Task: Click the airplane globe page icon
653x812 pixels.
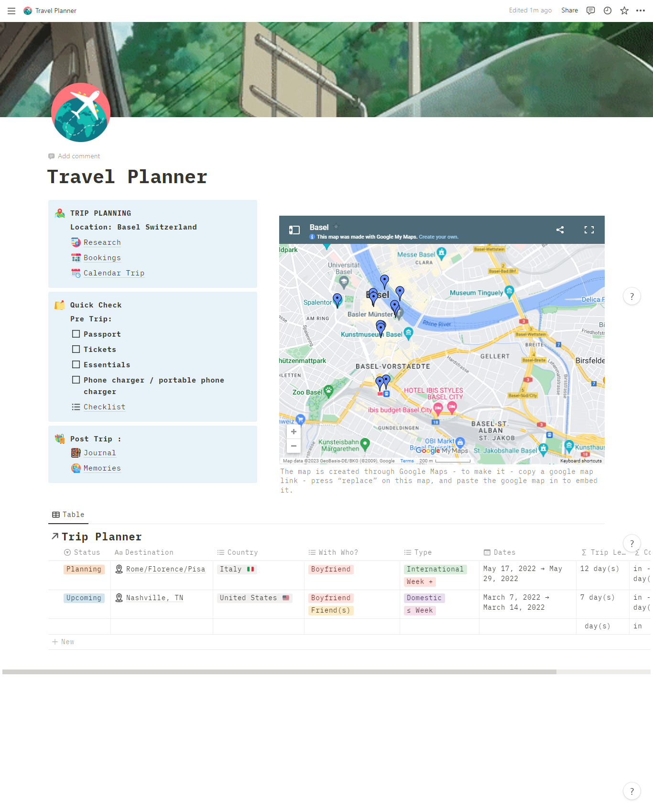Action: click(x=81, y=112)
